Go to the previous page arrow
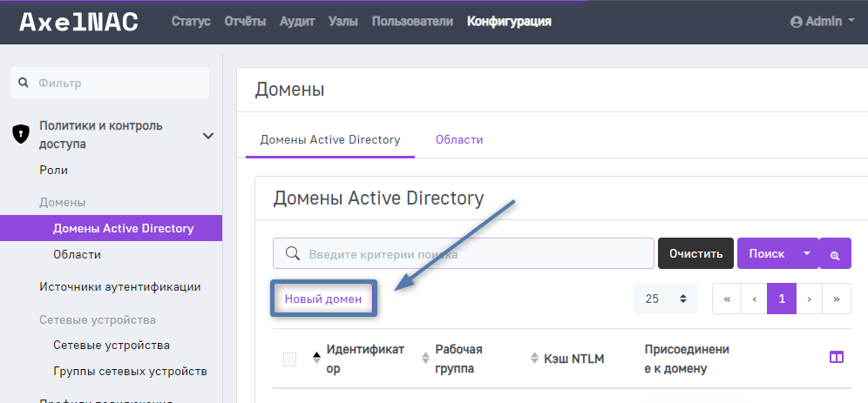The image size is (868, 403). (754, 299)
